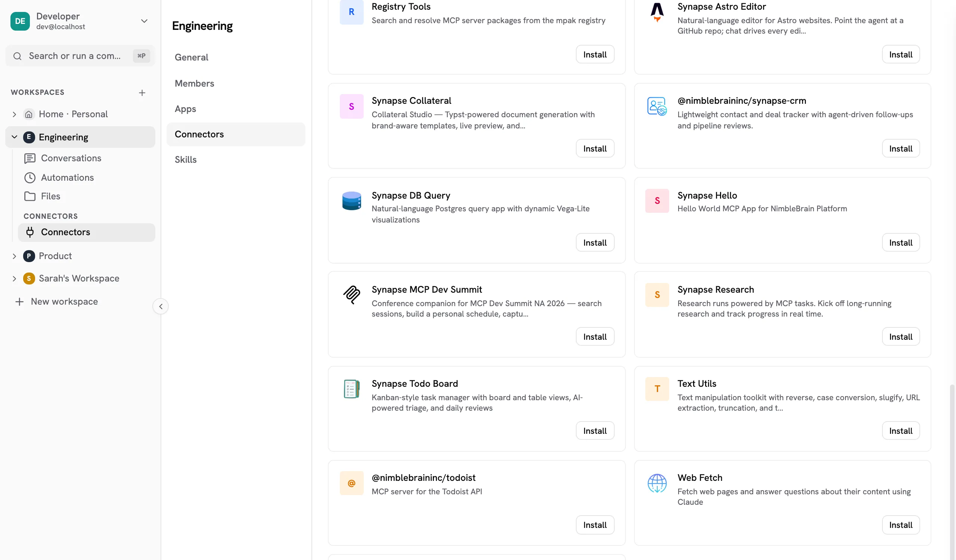Install Synapse Hello
This screenshot has height=560, width=956.
[x=901, y=242]
